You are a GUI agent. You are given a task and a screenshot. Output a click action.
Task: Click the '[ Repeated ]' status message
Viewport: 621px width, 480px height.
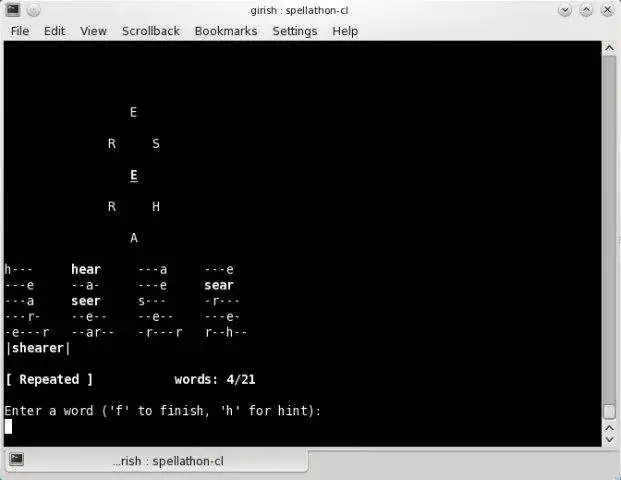click(x=49, y=379)
